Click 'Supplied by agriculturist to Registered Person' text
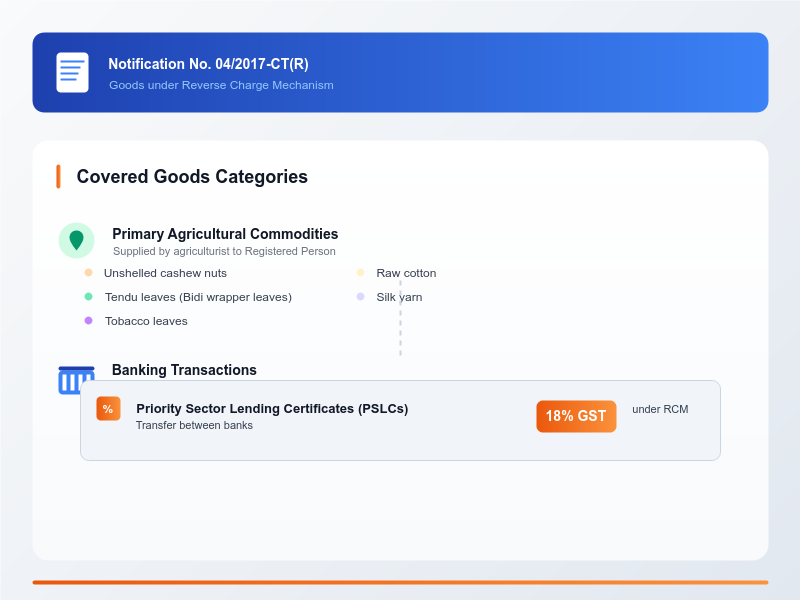 (224, 252)
